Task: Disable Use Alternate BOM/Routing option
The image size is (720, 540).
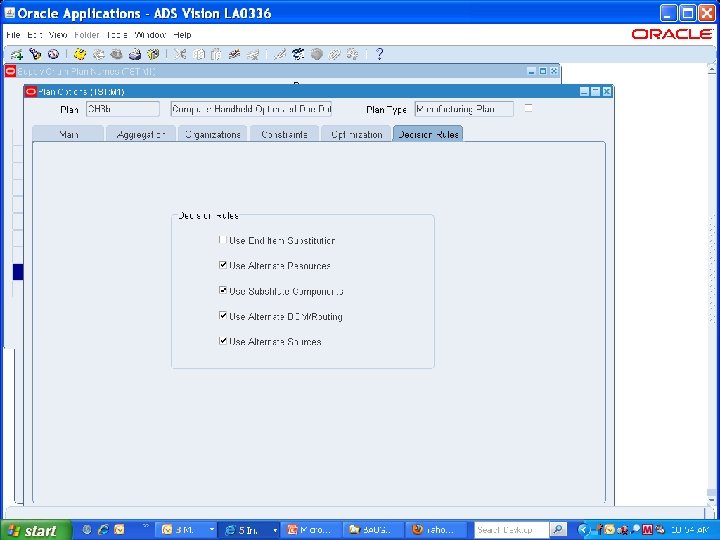Action: point(223,315)
